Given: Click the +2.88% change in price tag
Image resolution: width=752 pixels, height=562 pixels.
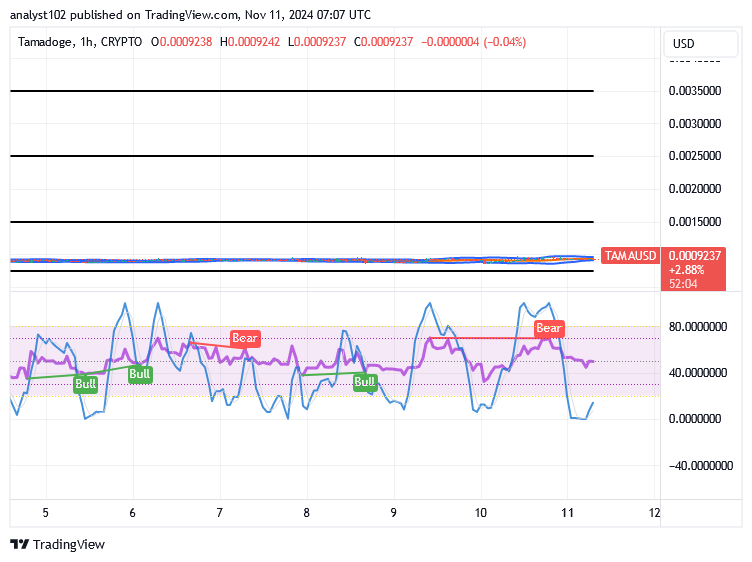Looking at the screenshot, I should click(x=687, y=270).
